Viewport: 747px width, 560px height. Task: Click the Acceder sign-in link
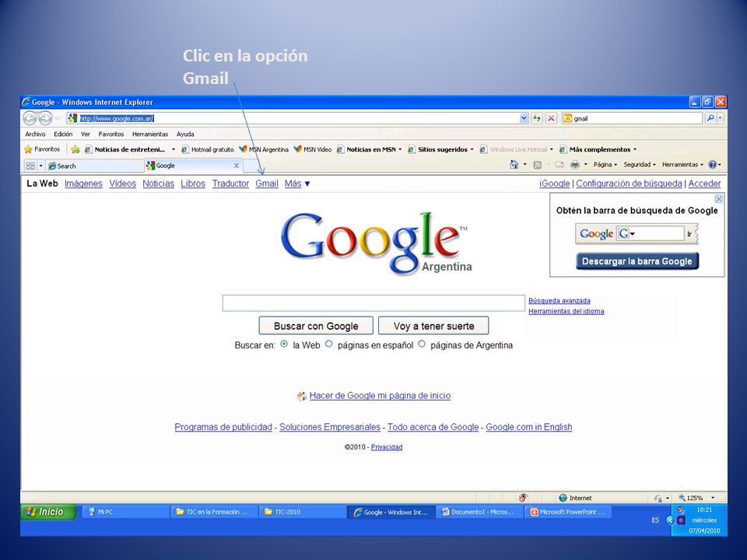(704, 184)
